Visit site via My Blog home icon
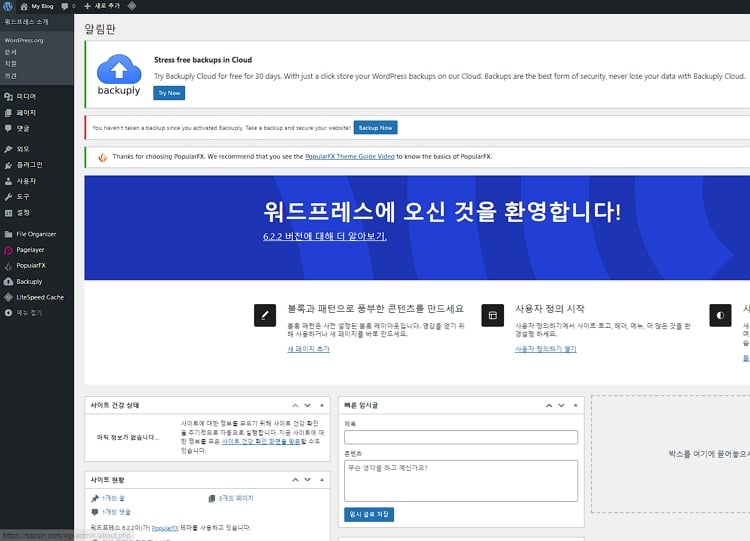 point(24,6)
